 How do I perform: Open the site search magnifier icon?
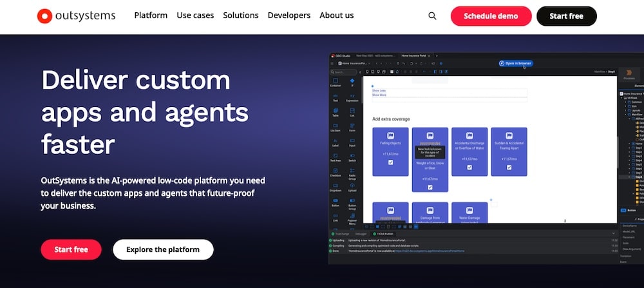pyautogui.click(x=432, y=16)
